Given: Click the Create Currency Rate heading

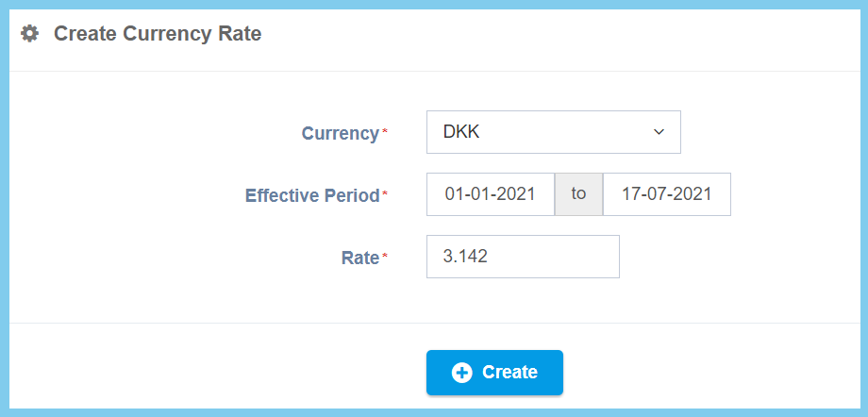Looking at the screenshot, I should click(158, 34).
